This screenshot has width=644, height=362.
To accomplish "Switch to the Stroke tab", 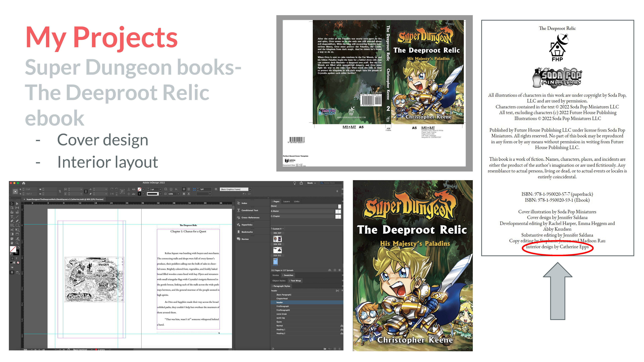I will tap(276, 275).
